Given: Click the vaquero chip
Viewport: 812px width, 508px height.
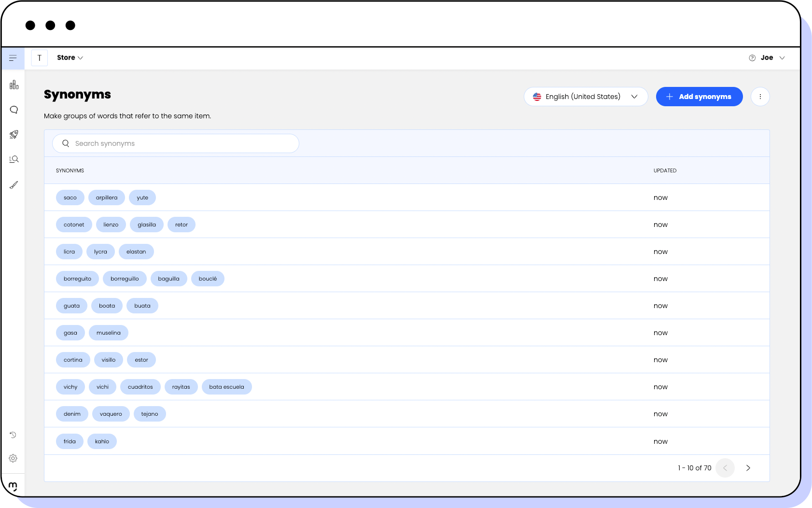Looking at the screenshot, I should pyautogui.click(x=111, y=414).
